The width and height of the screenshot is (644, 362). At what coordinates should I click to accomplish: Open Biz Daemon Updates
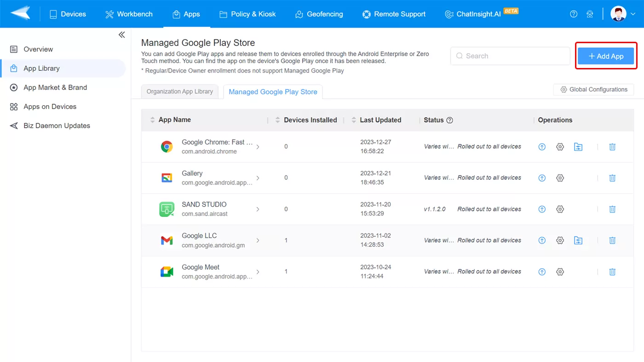[x=63, y=125]
